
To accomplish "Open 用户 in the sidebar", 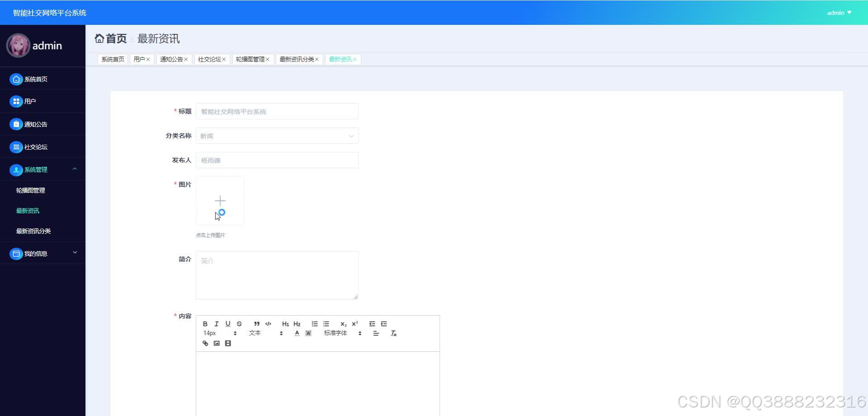I will [42, 101].
